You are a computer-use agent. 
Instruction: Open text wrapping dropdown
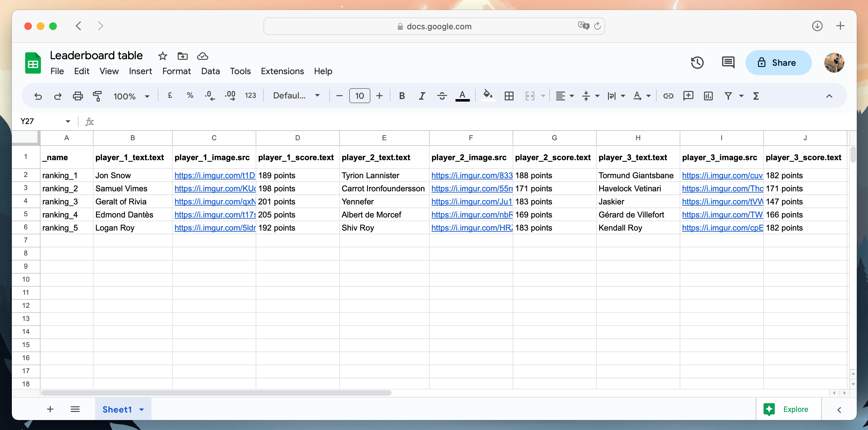[x=616, y=96]
